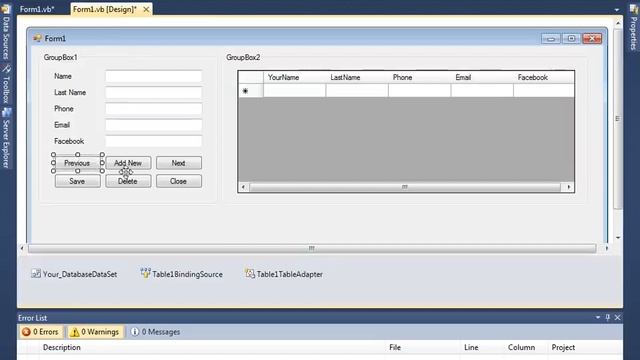The width and height of the screenshot is (640, 360).
Task: Minimize the Form1 design window
Action: (x=551, y=38)
